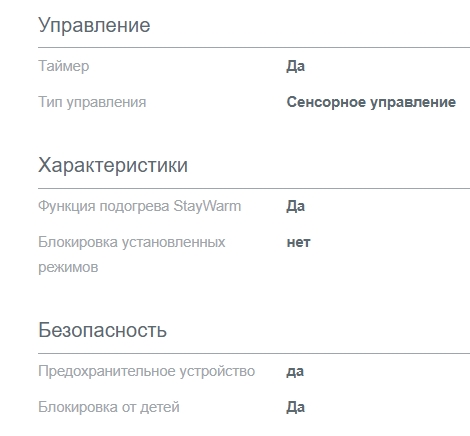
Task: Select the Блокировка от детей label
Action: click(109, 407)
